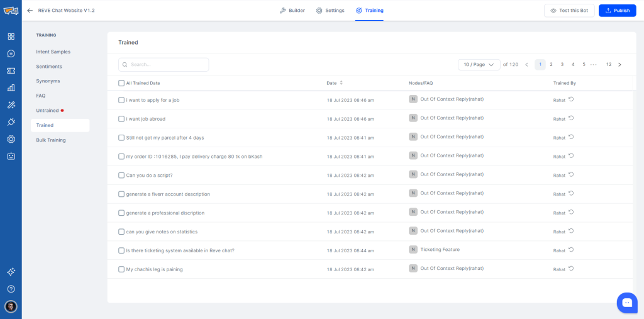Open the chatbot robot sidebar icon

11,156
